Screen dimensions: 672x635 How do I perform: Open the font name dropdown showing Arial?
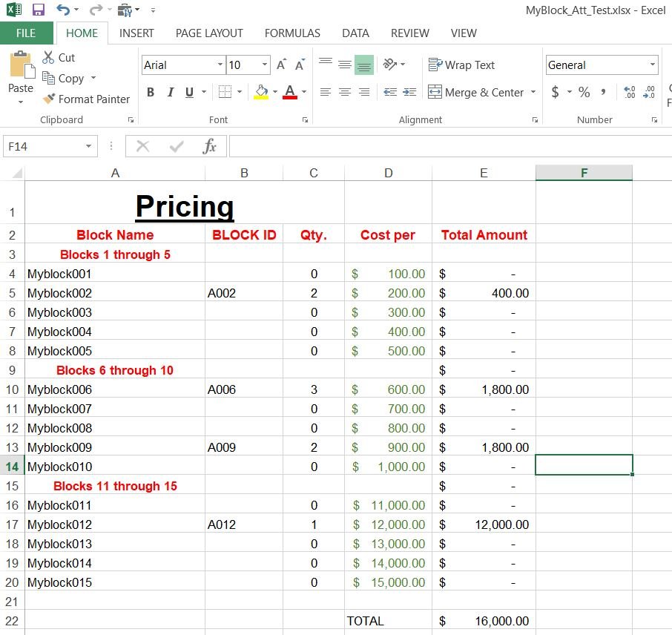[x=220, y=65]
